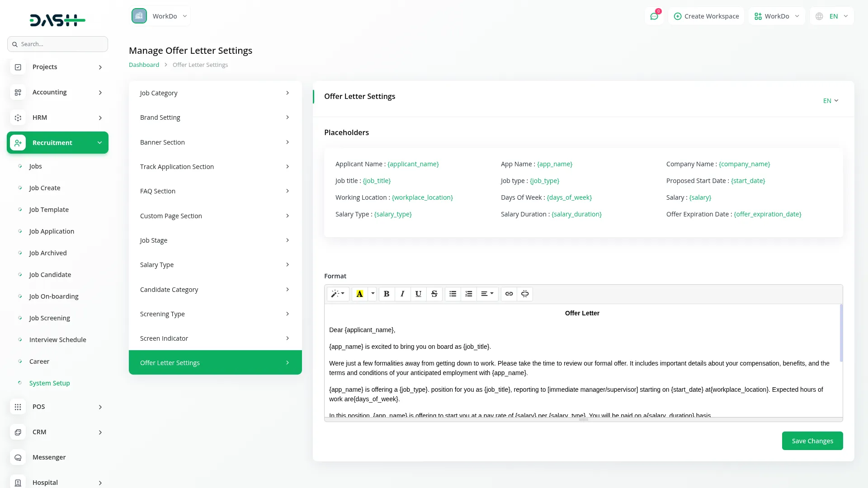Expand the HRM sidebar menu

57,117
